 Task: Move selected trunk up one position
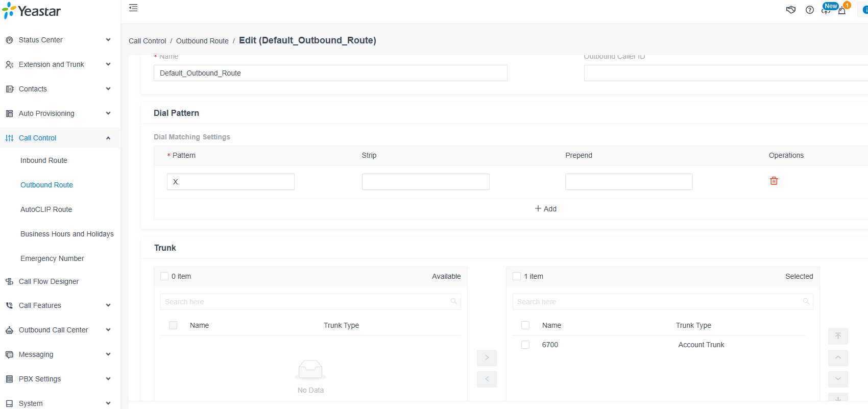pos(838,357)
